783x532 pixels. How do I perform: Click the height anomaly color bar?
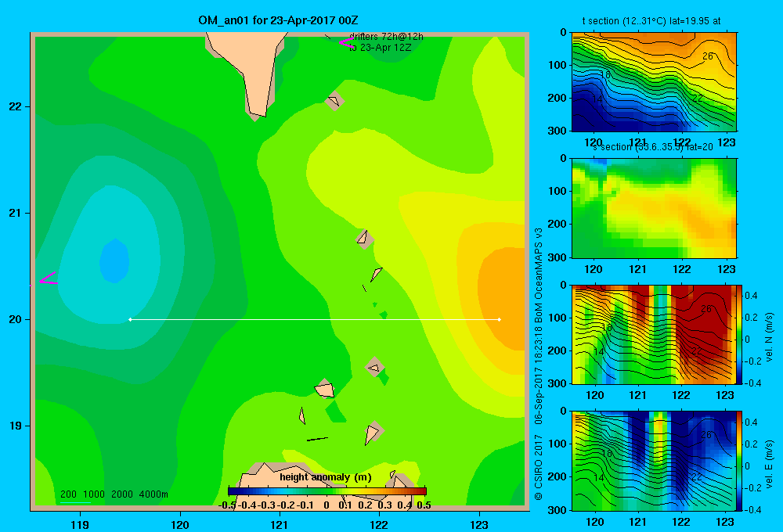327,491
